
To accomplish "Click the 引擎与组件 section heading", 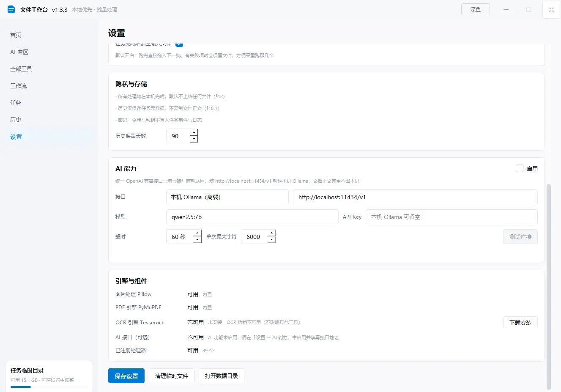I will 131,281.
